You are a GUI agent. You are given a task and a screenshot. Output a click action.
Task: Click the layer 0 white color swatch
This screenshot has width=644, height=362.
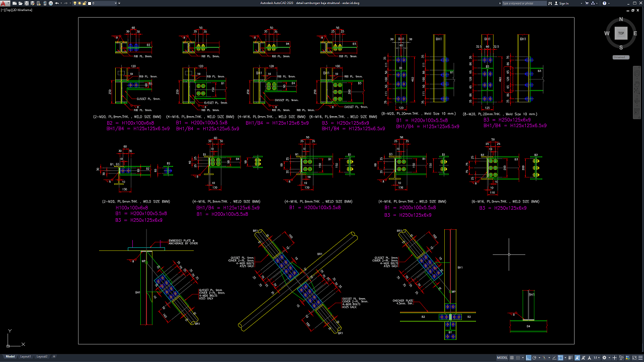tap(91, 3)
